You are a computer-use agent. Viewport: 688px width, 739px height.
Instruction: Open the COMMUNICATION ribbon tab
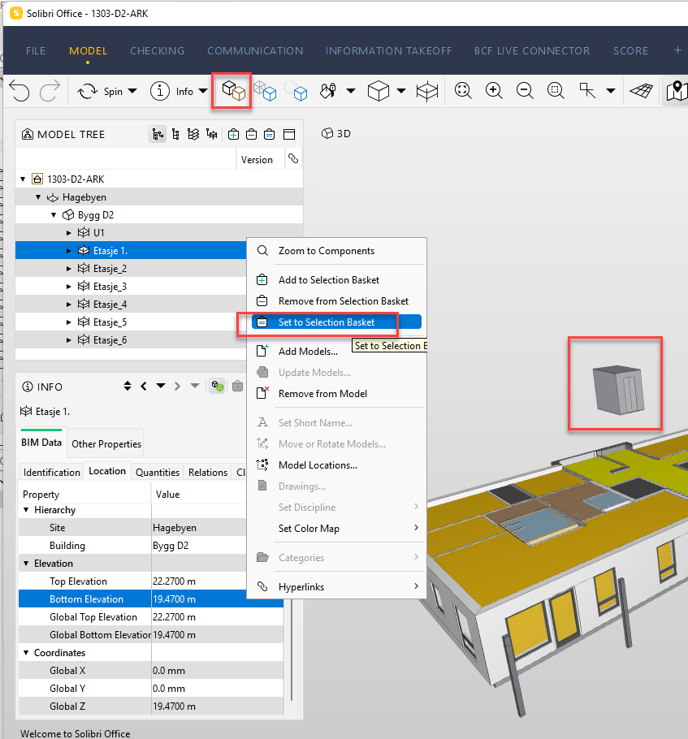pos(255,51)
